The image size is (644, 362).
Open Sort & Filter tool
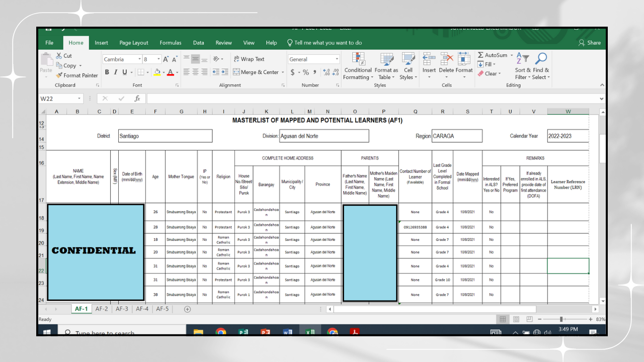(x=523, y=59)
